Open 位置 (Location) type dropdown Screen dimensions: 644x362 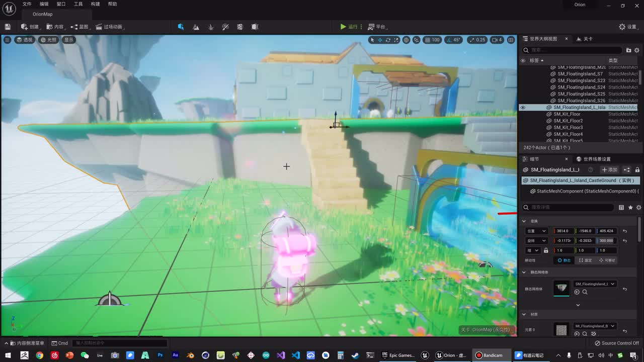537,231
